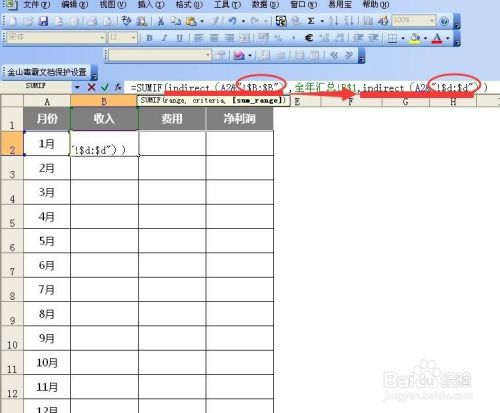Open the 数据 (Data) menu
This screenshot has height=413, width=500.
click(265, 5)
